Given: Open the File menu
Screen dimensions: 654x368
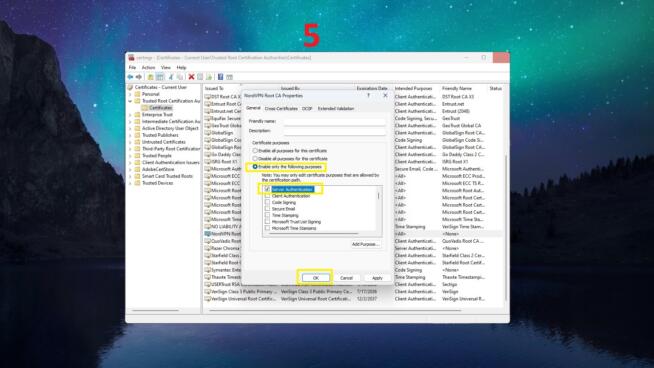Looking at the screenshot, I should pyautogui.click(x=132, y=68).
